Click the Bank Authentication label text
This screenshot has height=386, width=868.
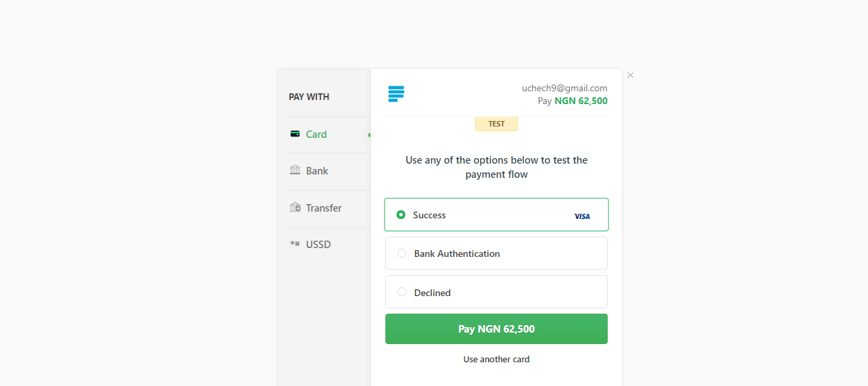(457, 254)
